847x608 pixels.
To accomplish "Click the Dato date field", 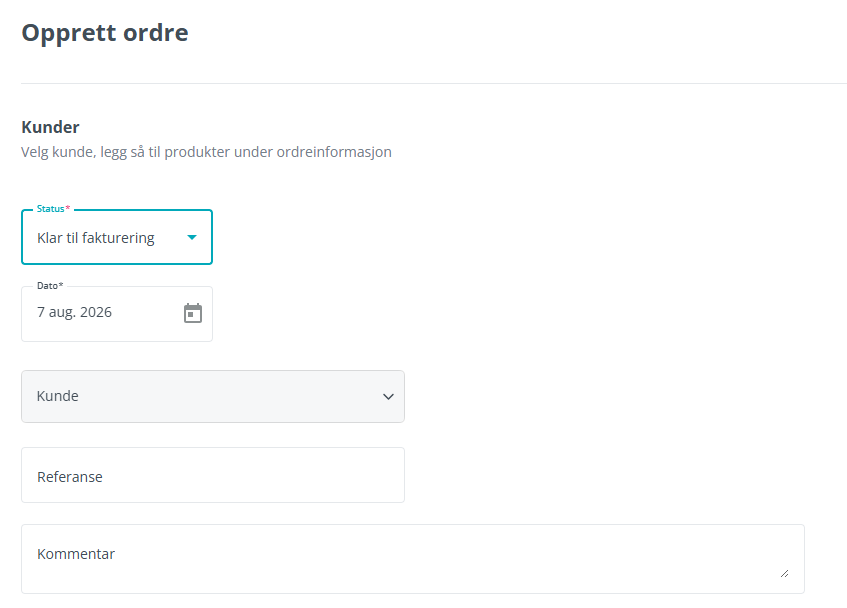I will [117, 314].
